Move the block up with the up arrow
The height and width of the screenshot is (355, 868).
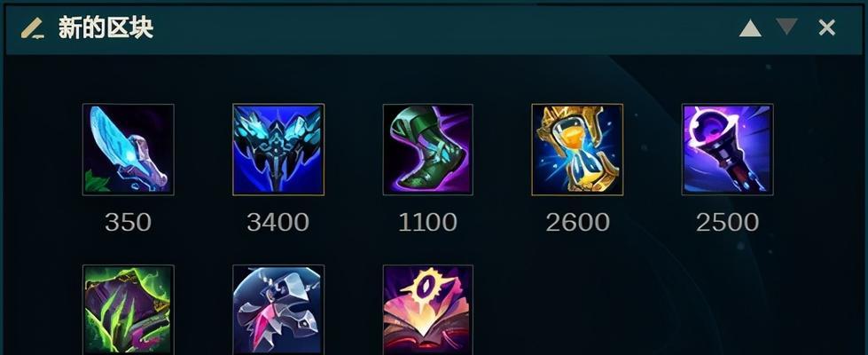pyautogui.click(x=750, y=28)
